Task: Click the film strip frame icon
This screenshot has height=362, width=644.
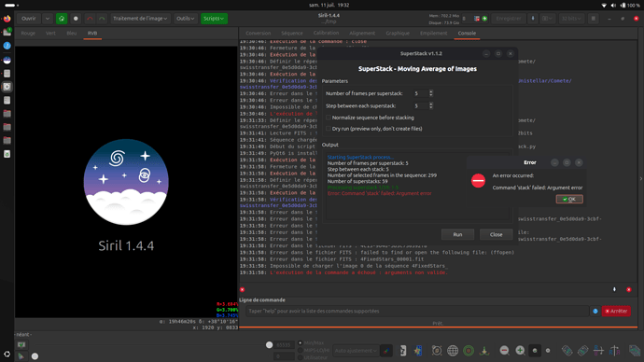Action: [x=418, y=351]
